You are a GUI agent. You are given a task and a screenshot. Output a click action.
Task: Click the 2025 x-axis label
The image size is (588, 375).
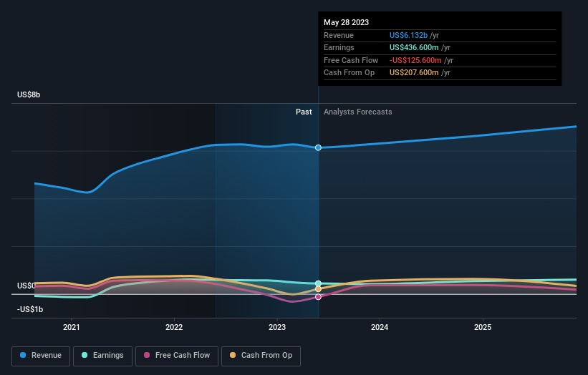(483, 327)
